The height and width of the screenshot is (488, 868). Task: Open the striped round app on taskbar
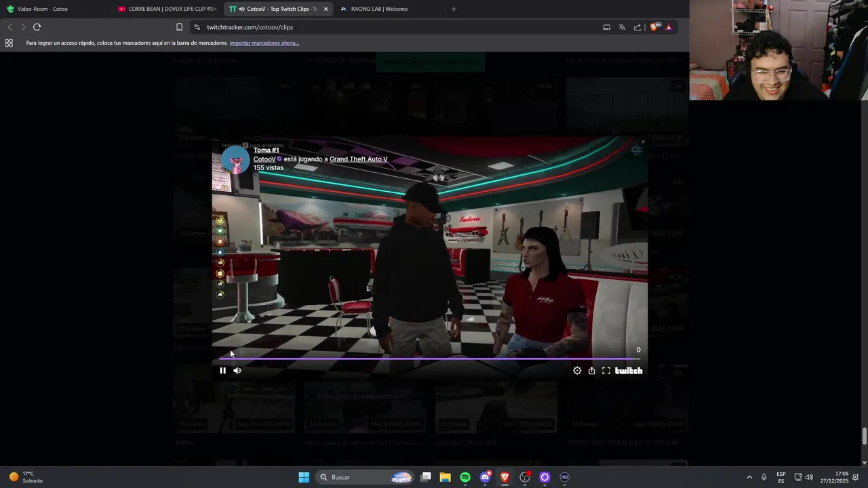pyautogui.click(x=564, y=477)
